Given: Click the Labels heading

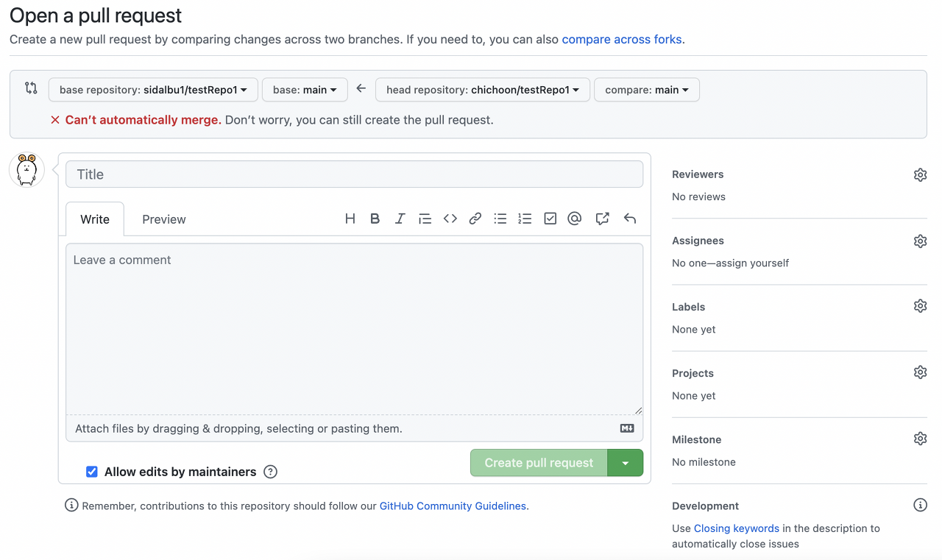Looking at the screenshot, I should [x=688, y=307].
